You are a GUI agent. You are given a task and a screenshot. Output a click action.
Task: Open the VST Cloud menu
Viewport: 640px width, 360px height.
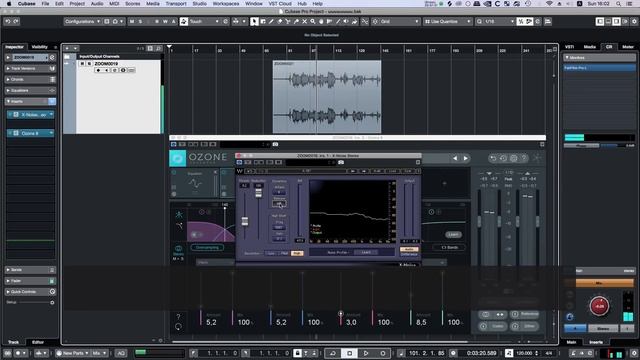coord(280,3)
